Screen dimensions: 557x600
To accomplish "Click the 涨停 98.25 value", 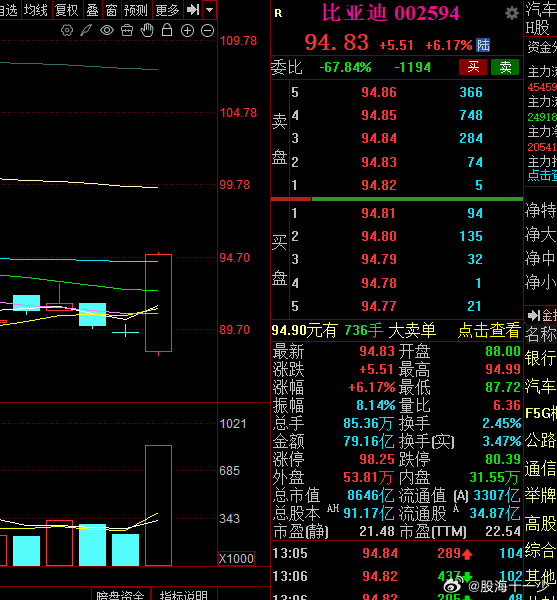I will (x=376, y=459).
